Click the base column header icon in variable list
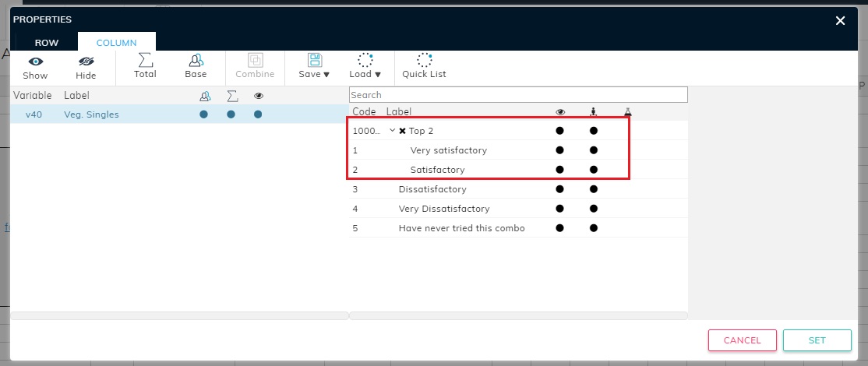 click(x=204, y=97)
